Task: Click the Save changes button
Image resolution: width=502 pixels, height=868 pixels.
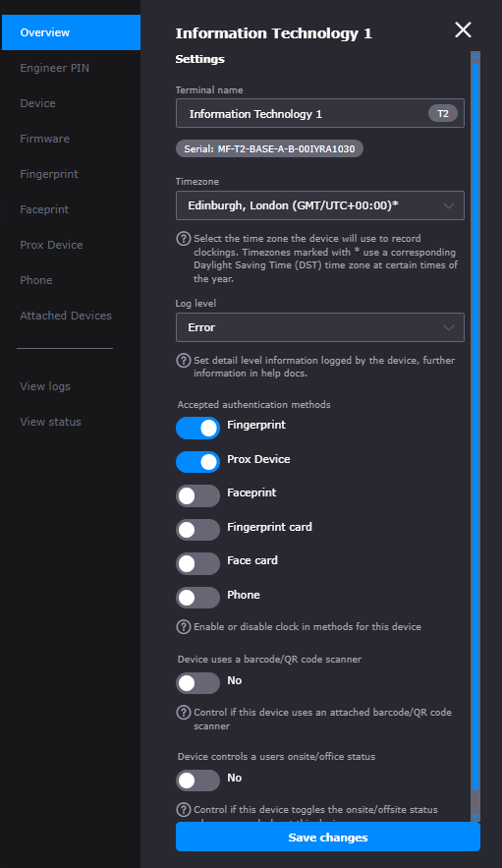Action: (x=328, y=837)
